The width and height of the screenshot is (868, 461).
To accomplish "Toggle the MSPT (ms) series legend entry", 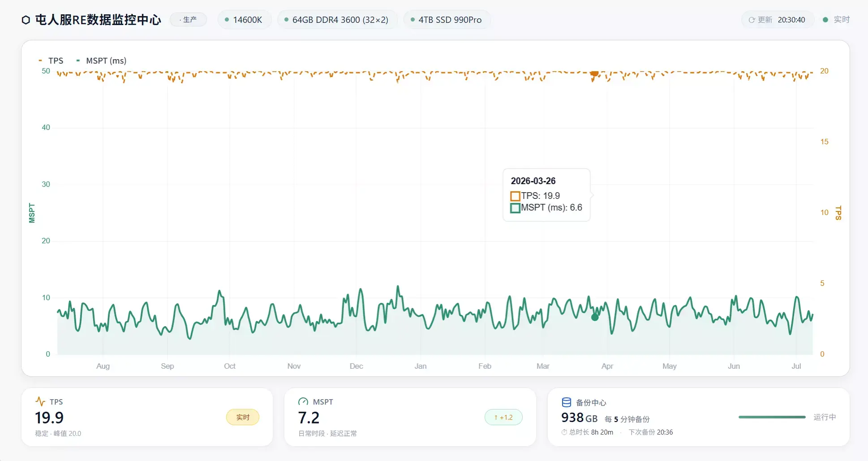I will tap(101, 60).
